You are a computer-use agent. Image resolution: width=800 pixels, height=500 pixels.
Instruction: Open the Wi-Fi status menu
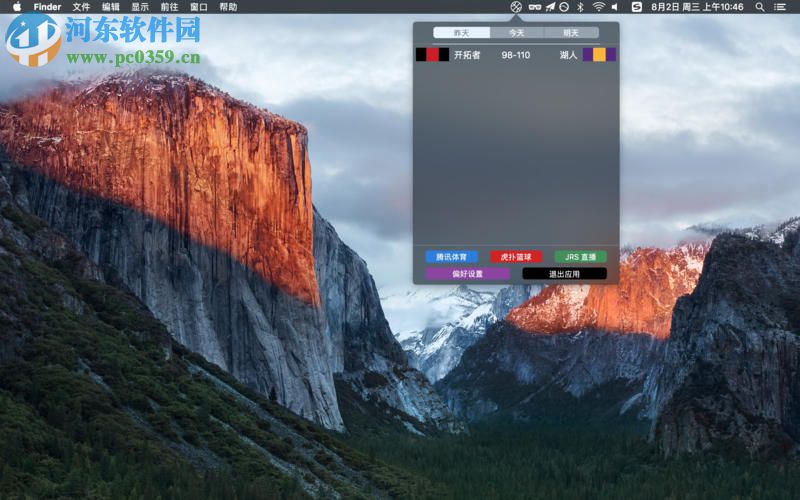[598, 7]
